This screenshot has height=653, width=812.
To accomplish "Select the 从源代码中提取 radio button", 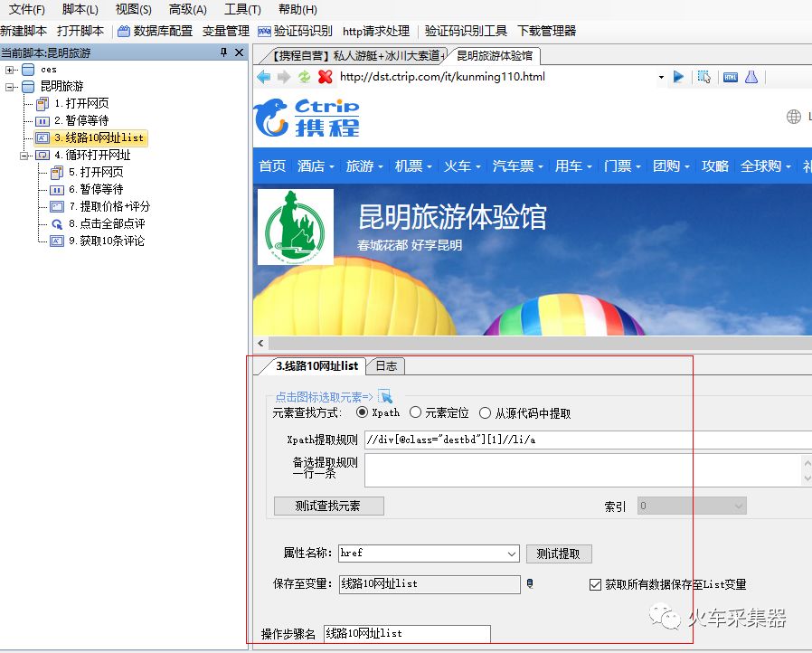I will (x=485, y=412).
